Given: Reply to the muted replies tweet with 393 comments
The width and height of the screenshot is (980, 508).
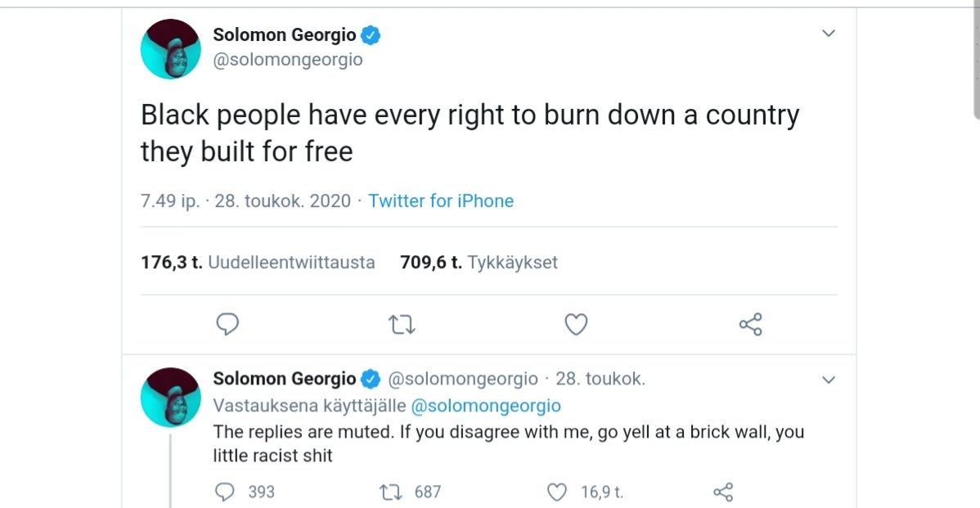Looking at the screenshot, I should coord(225,492).
